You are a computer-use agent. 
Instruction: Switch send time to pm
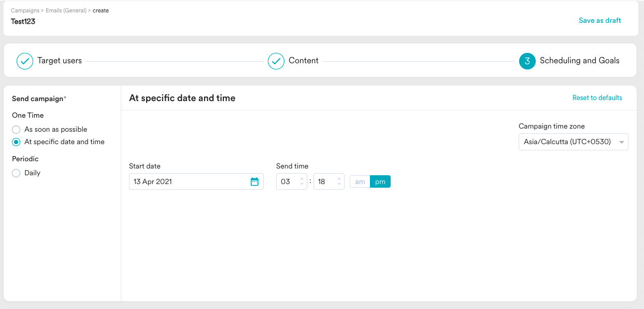pyautogui.click(x=380, y=181)
